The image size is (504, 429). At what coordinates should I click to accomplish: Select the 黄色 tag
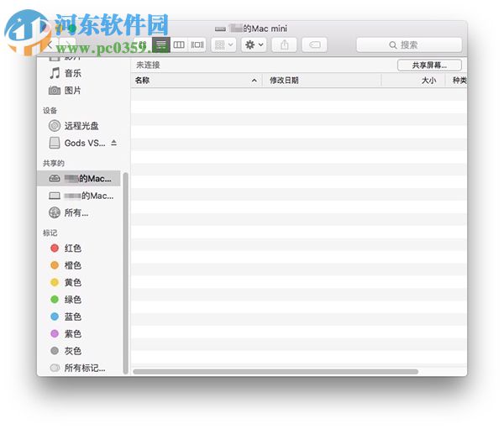pyautogui.click(x=72, y=282)
